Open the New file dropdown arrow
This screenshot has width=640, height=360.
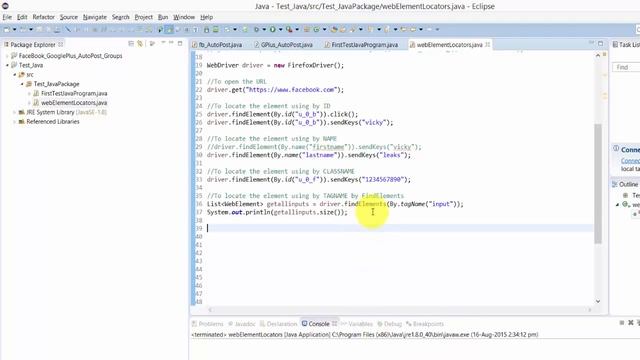(x=14, y=29)
